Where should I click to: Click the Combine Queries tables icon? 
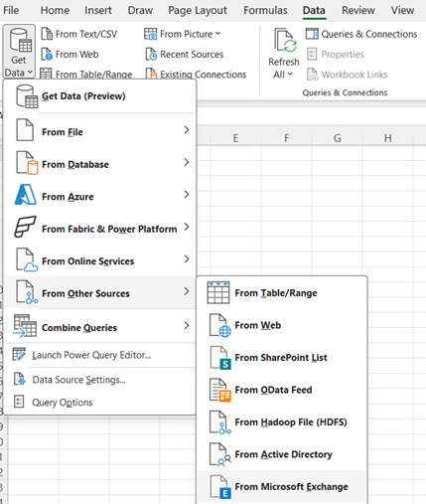pos(25,326)
